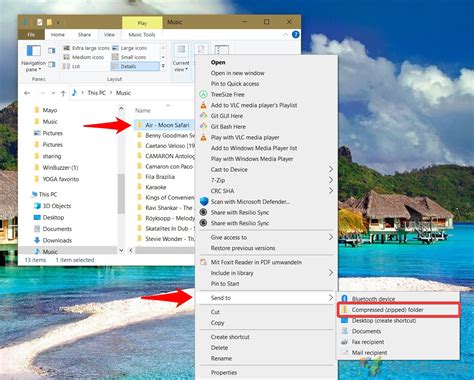
Task: Open TreeSize Free from context menu
Action: coord(227,94)
